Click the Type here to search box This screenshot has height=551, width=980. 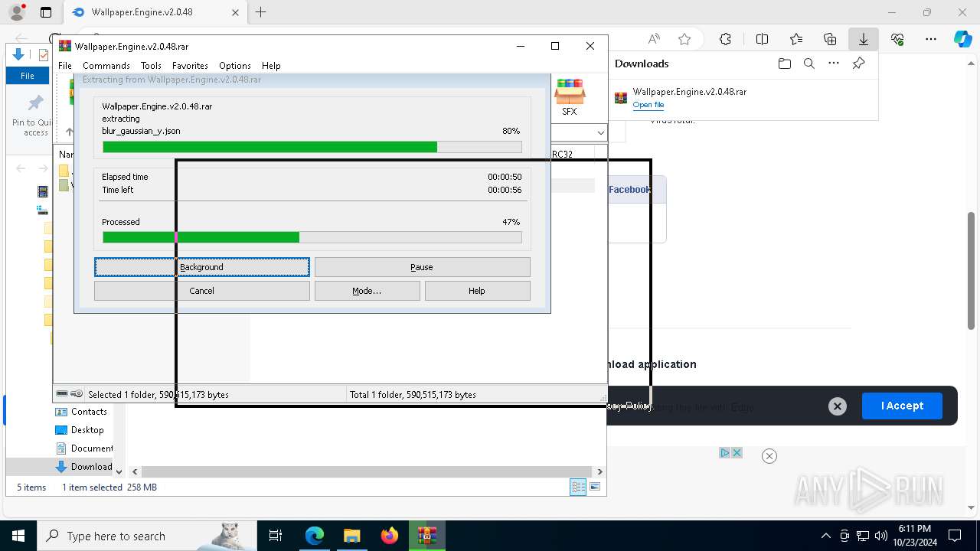[x=146, y=536]
